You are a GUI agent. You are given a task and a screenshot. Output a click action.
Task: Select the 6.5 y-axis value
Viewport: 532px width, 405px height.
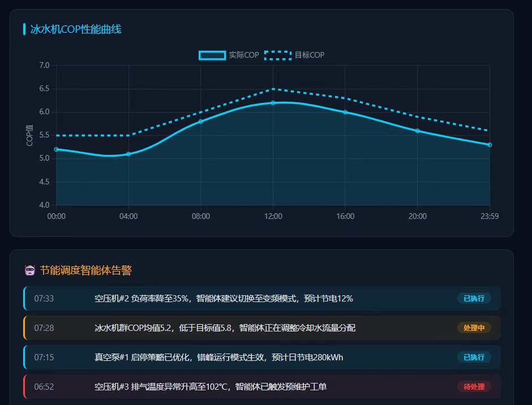[x=45, y=89]
